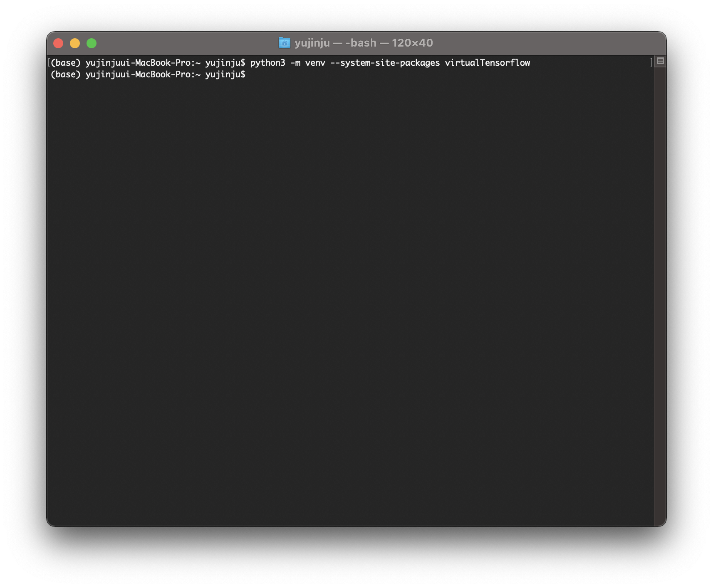Viewport: 713px width, 588px height.
Task: Click the home folder icon in title bar
Action: coord(284,43)
